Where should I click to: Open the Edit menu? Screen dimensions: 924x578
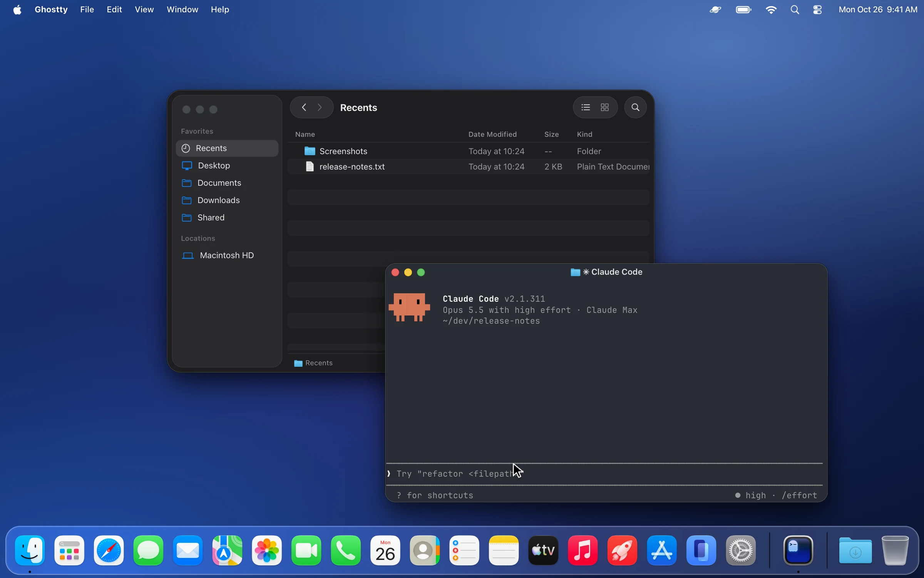point(114,10)
